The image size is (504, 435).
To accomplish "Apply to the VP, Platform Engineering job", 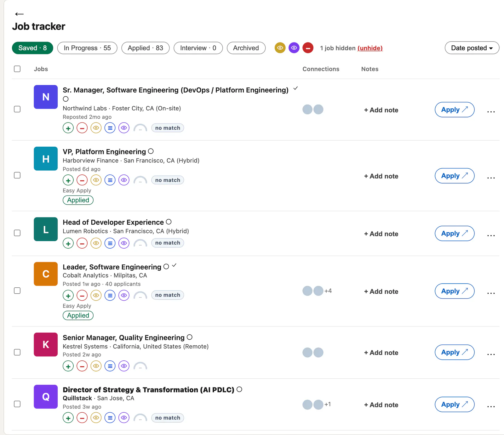I will [455, 176].
